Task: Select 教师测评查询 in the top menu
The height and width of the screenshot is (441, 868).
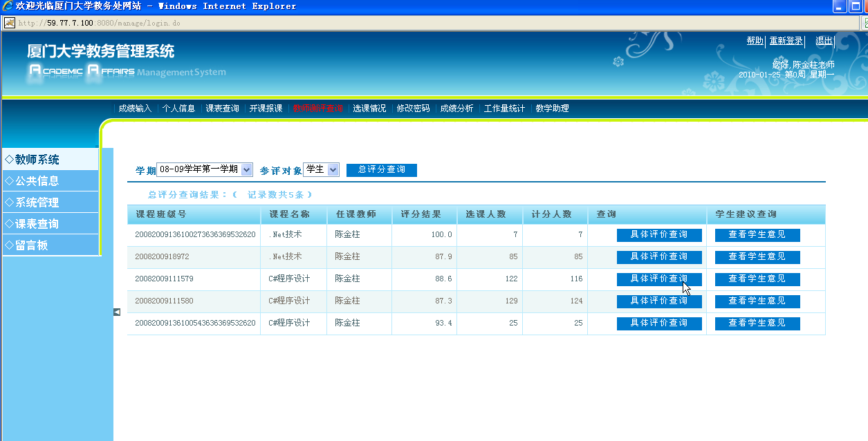Action: point(317,109)
